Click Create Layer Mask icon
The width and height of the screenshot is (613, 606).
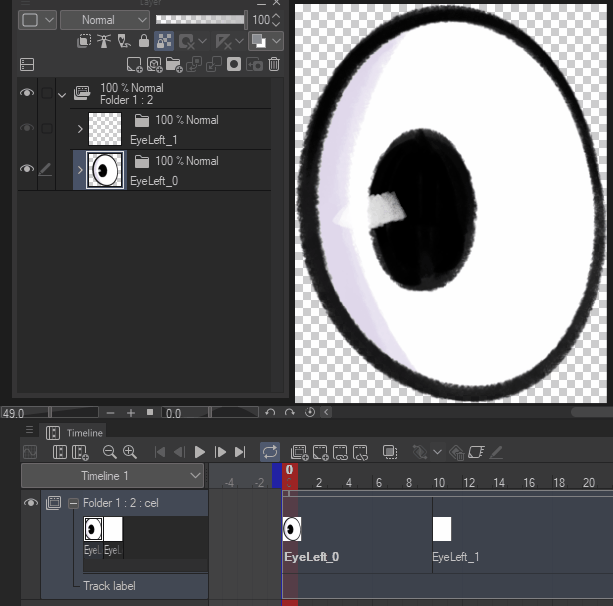click(234, 65)
